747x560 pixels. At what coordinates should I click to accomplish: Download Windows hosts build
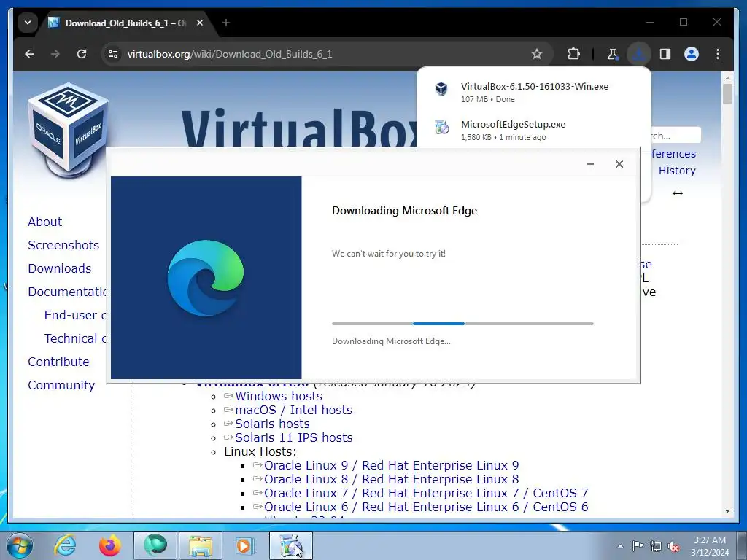point(278,396)
